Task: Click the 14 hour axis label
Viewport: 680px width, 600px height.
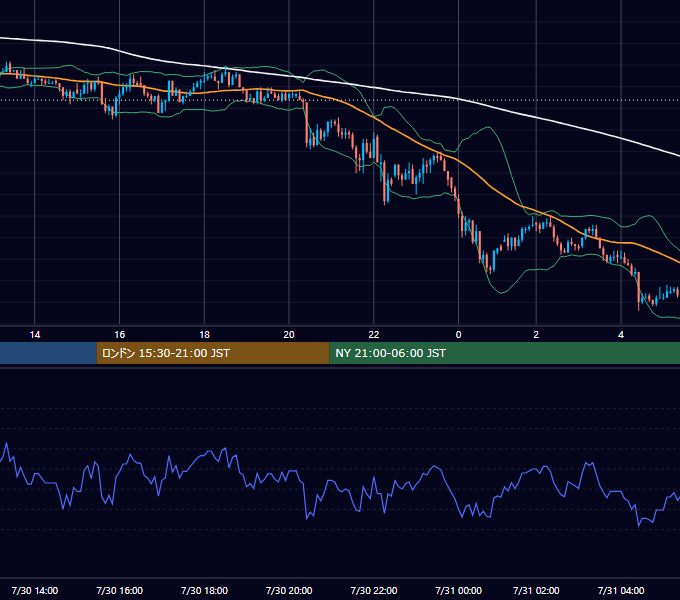Action: [x=35, y=335]
